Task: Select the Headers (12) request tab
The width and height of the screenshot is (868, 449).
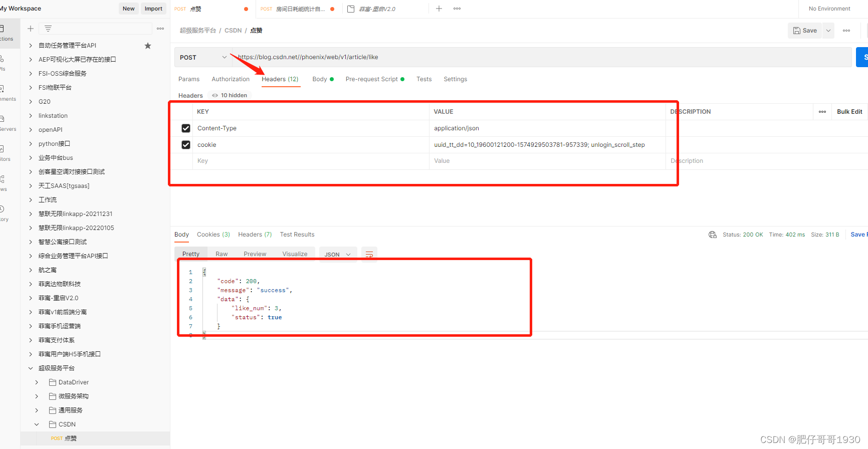Action: [x=280, y=79]
